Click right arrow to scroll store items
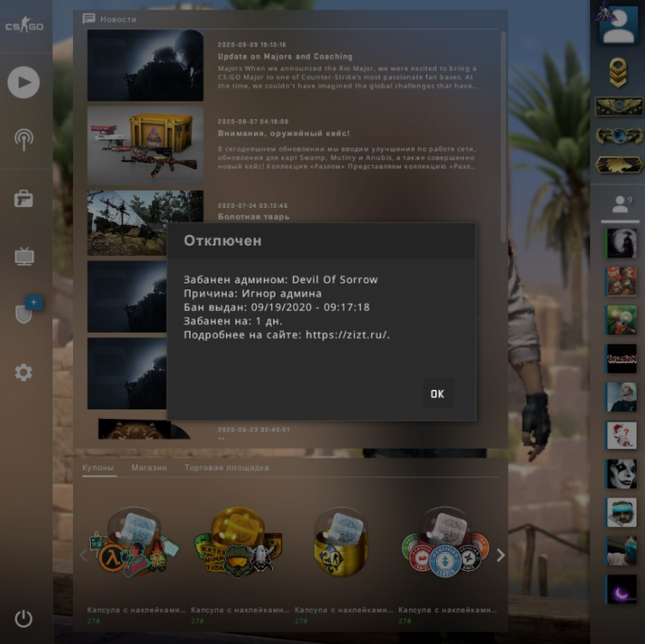 501,556
